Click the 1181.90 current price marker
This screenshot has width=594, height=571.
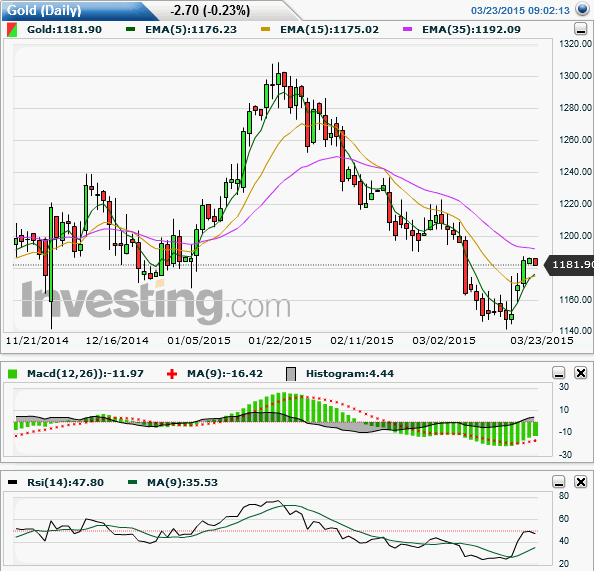tap(571, 264)
